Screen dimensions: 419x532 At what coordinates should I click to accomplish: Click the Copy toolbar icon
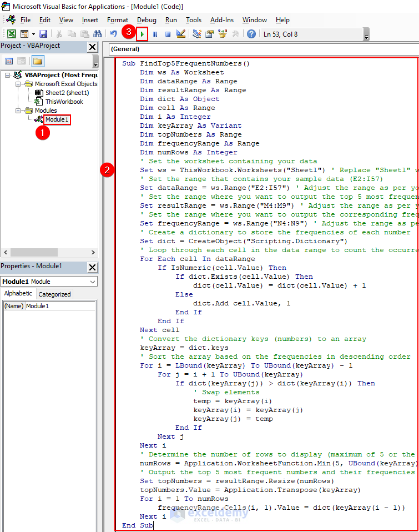point(72,34)
